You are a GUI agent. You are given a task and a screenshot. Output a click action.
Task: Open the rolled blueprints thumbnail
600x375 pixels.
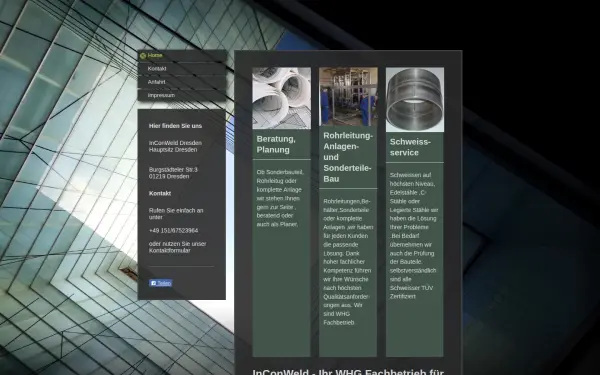tap(282, 98)
